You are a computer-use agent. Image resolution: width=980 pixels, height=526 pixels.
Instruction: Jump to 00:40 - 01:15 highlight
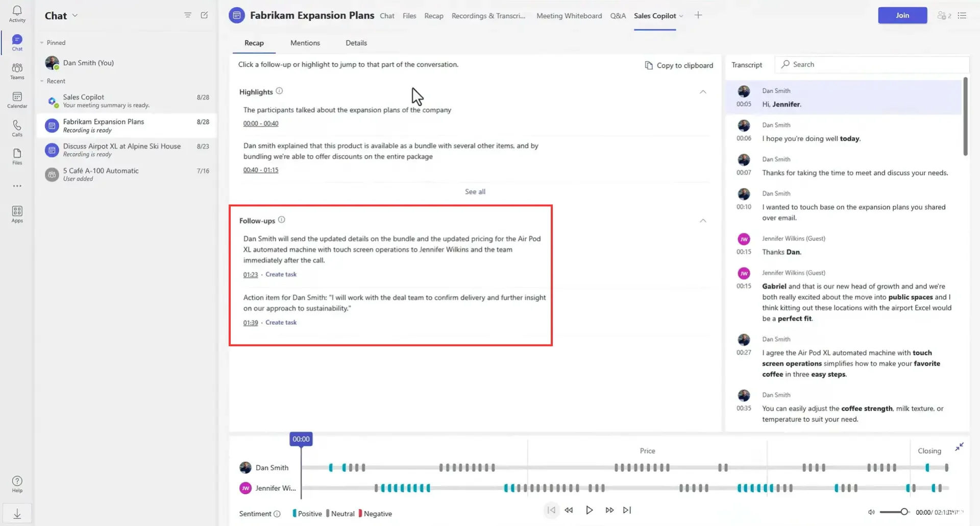click(261, 170)
